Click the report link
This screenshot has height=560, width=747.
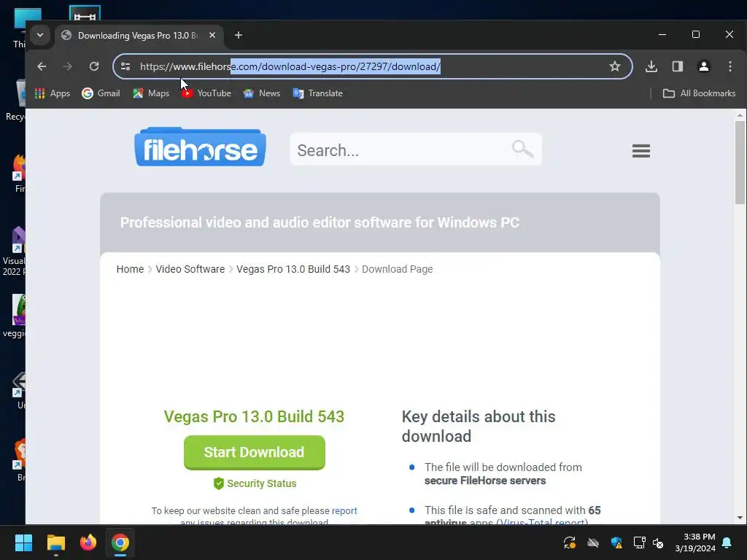(x=344, y=510)
